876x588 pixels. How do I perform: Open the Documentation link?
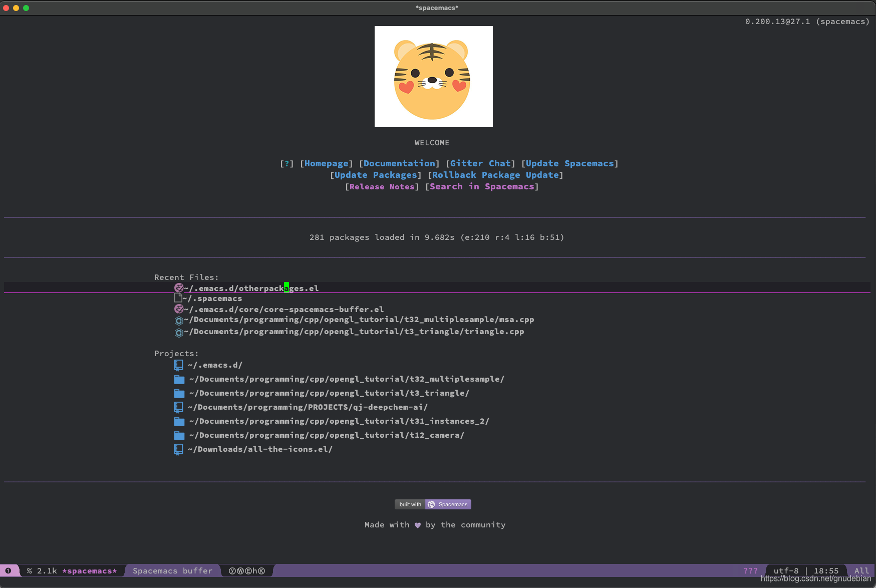pos(399,163)
